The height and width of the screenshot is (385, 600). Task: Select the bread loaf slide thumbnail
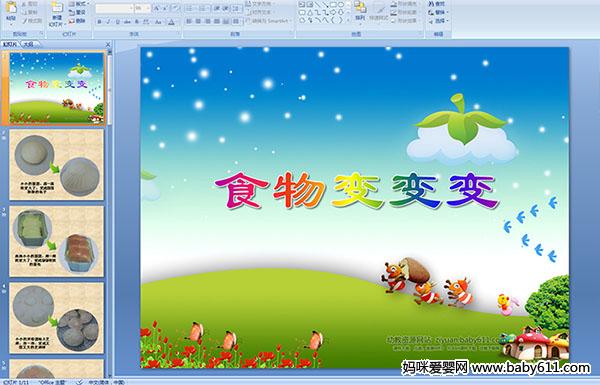(57, 241)
